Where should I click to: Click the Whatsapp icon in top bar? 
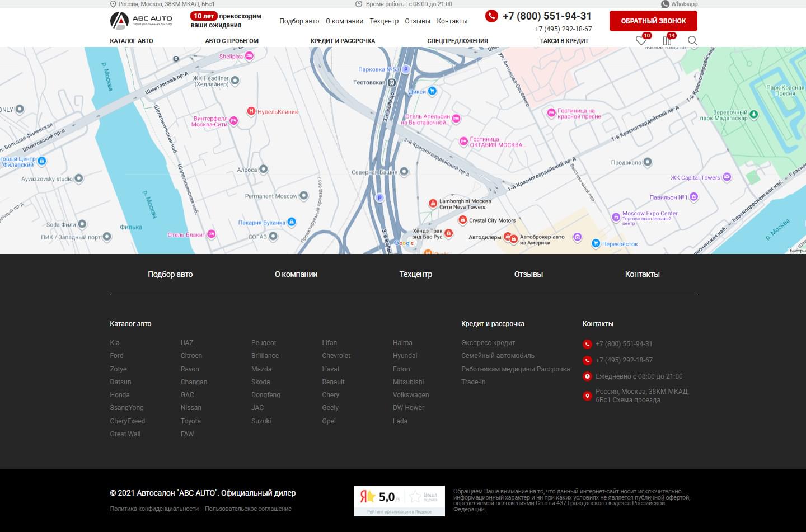point(665,4)
